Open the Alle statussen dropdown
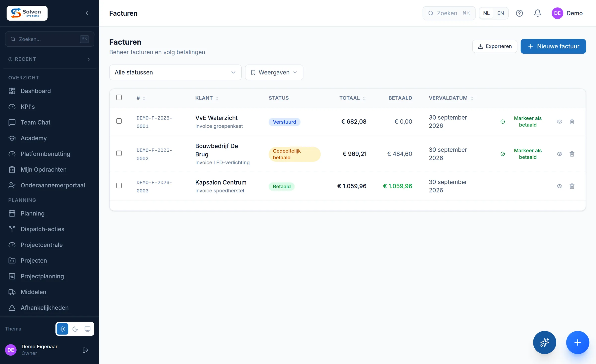This screenshot has height=364, width=596. click(x=175, y=72)
